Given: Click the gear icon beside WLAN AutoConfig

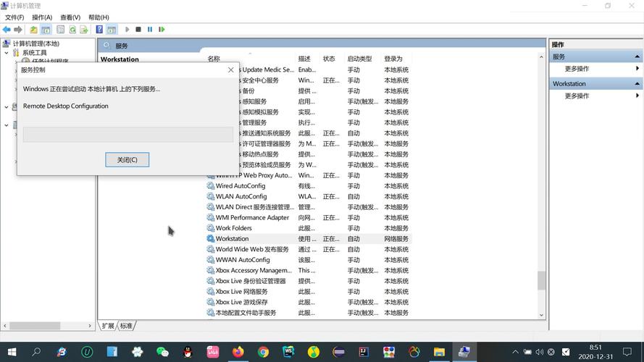Looking at the screenshot, I should click(211, 197).
